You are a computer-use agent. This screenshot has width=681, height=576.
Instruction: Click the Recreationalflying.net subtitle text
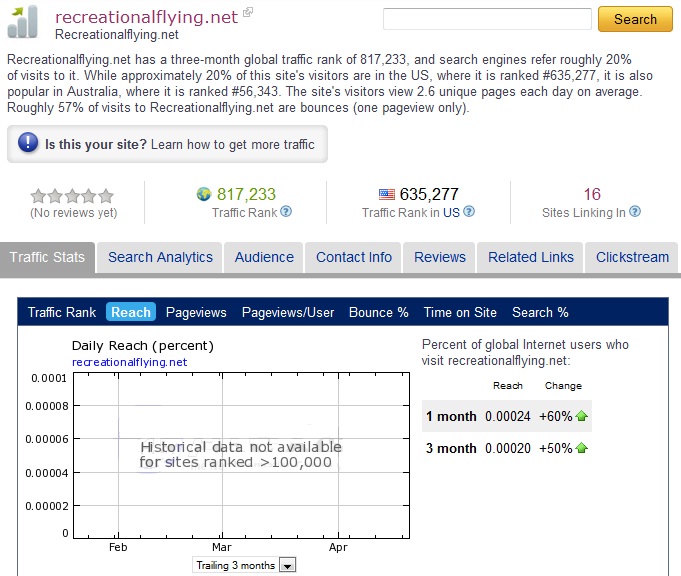(117, 35)
